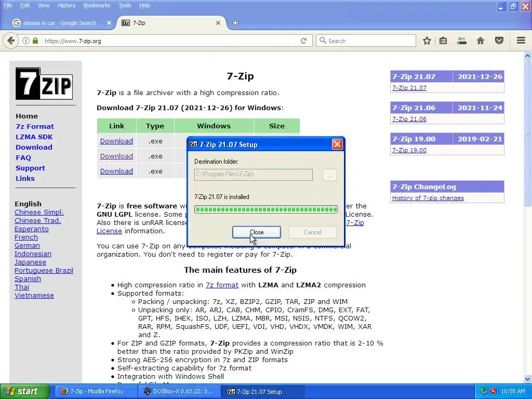Click the tray security shield icon
Screen dimensions: 532x399
coord(494,391)
